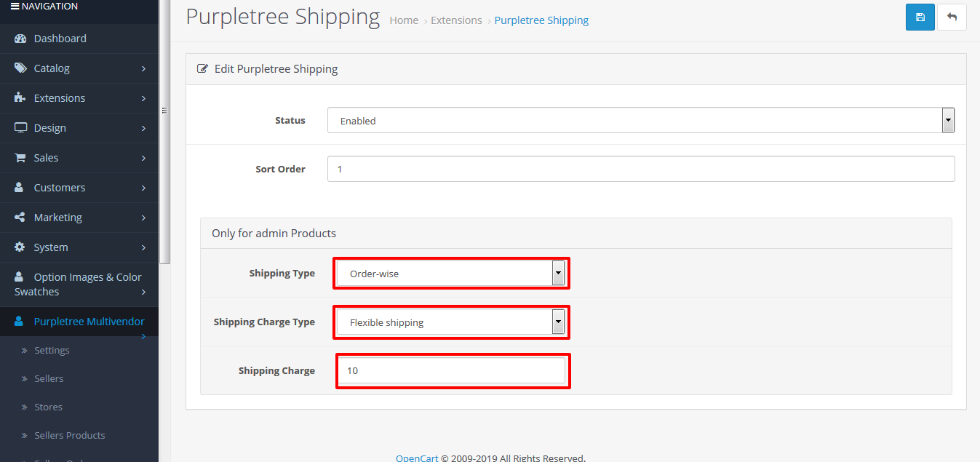
Task: Click the Design monitor icon
Action: tap(20, 128)
